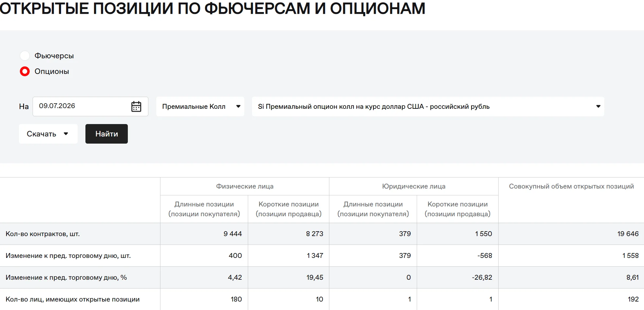Click the Кол-во лиц, имеющих открытые позиции row
This screenshot has height=310, width=644.
tap(322, 299)
